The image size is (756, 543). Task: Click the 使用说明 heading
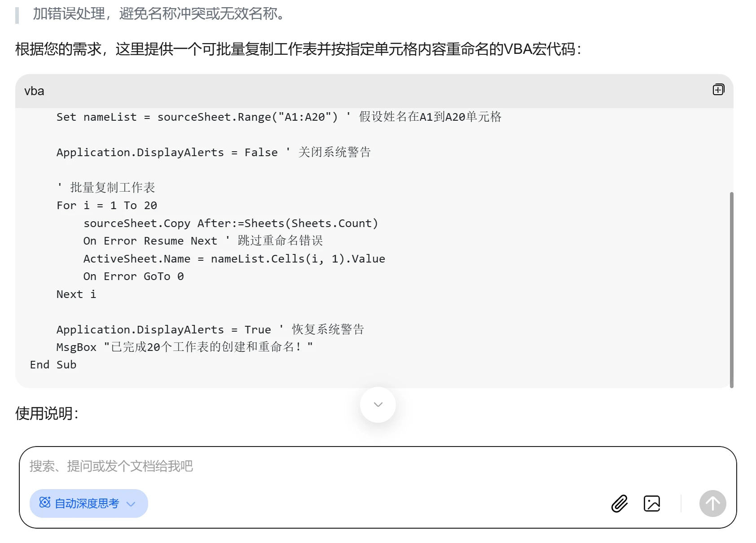(x=45, y=413)
